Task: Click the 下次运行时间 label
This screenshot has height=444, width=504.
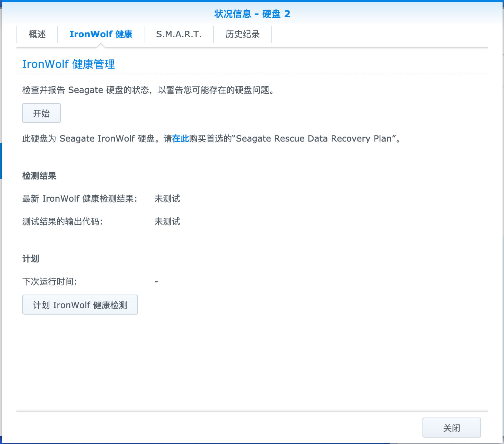Action: tap(49, 282)
